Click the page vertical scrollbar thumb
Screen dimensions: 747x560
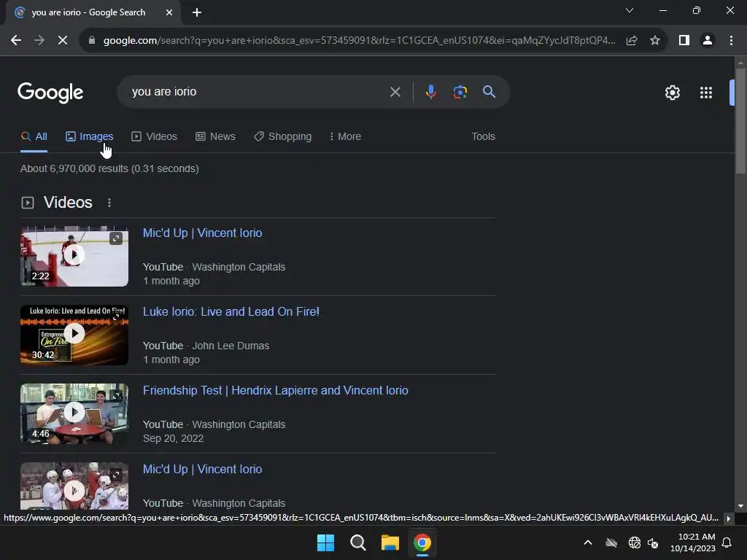tap(740, 122)
